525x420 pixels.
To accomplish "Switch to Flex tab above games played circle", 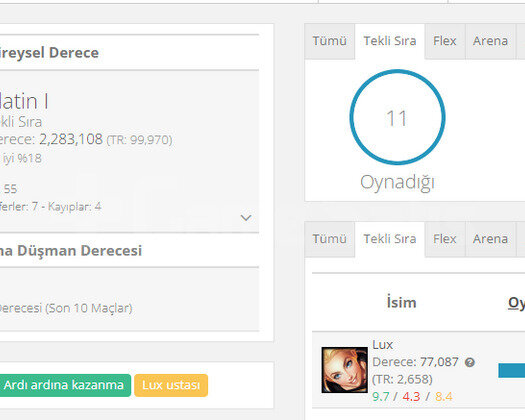I will [x=445, y=41].
